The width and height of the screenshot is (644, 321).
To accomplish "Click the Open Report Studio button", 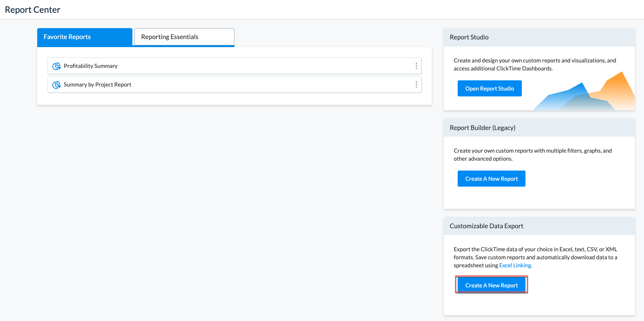I will 489,88.
